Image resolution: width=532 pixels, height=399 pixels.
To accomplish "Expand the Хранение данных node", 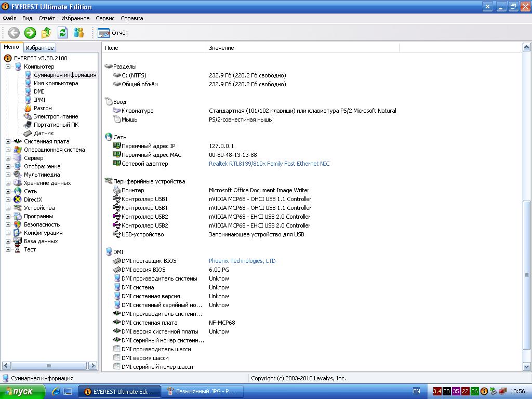I will pyautogui.click(x=8, y=183).
